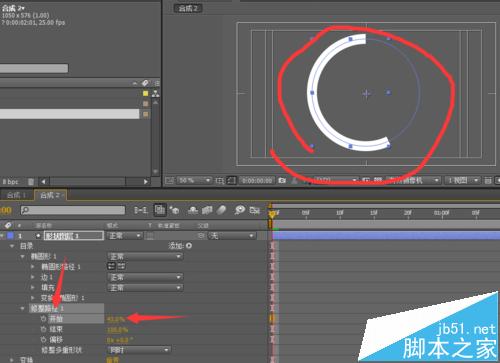Click project panel scroll right arrow
500x363 pixels.
[x=145, y=182]
